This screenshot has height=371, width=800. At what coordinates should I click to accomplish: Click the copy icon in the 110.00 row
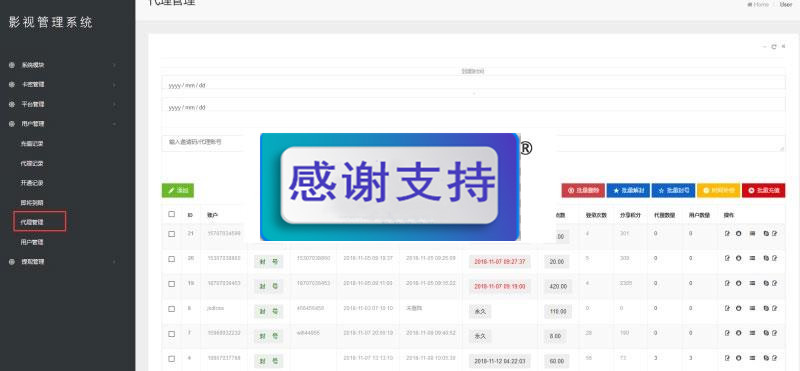pyautogui.click(x=766, y=308)
